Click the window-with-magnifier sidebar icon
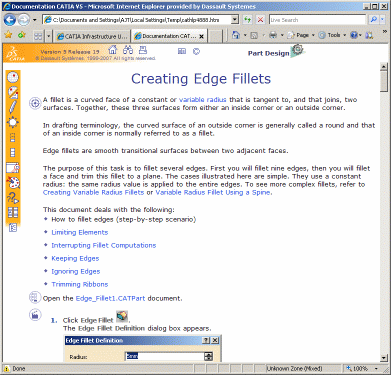This screenshot has height=375, width=391. pyautogui.click(x=13, y=168)
